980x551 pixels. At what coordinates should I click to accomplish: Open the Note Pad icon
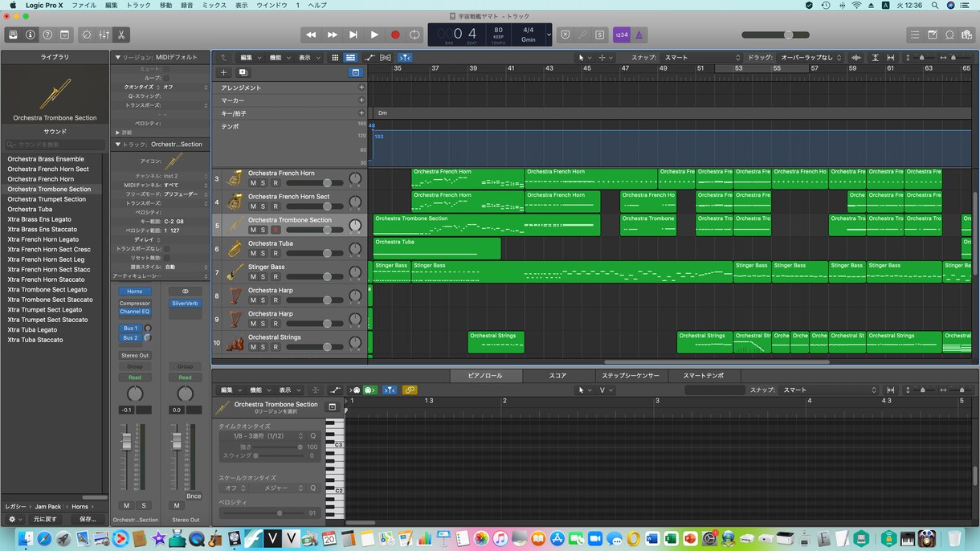point(933,35)
